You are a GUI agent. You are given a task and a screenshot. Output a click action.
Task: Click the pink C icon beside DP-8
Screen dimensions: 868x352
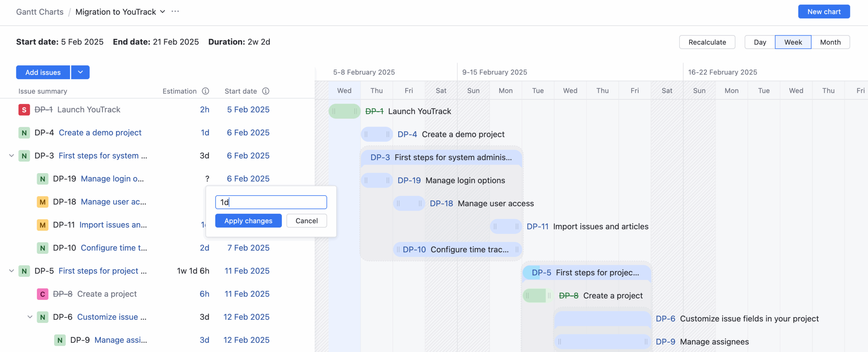(42, 294)
